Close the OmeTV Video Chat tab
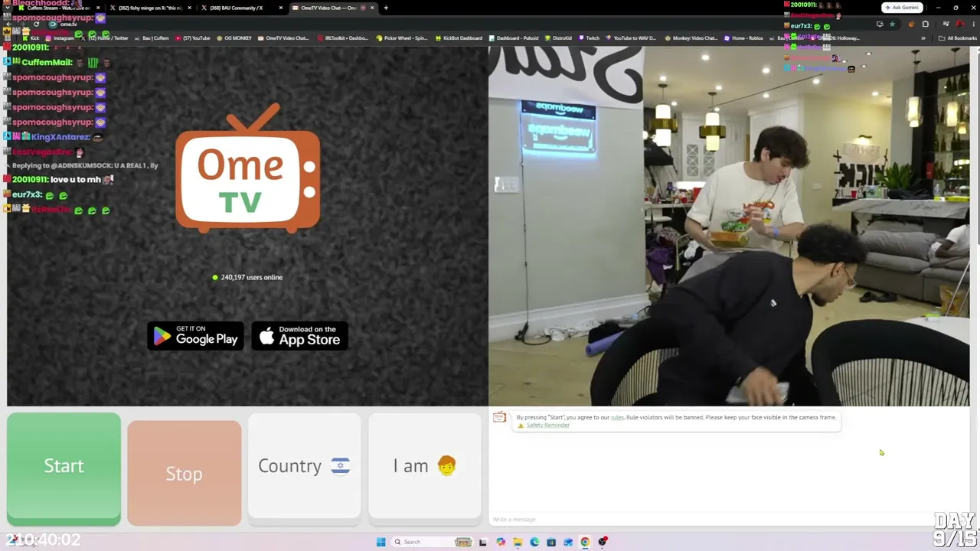Screen dimensions: 980x551 click(x=372, y=8)
